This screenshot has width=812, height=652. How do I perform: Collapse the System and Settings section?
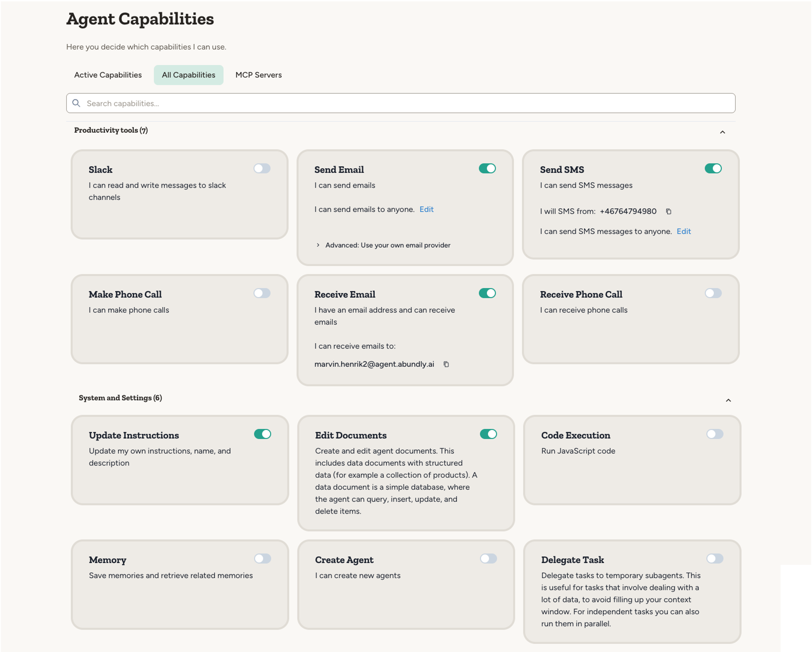click(729, 400)
